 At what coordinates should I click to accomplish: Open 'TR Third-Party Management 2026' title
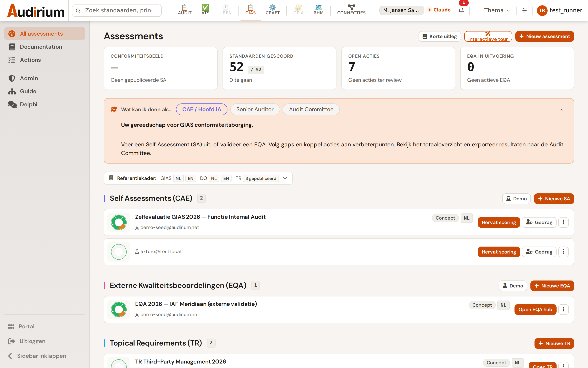pyautogui.click(x=180, y=362)
